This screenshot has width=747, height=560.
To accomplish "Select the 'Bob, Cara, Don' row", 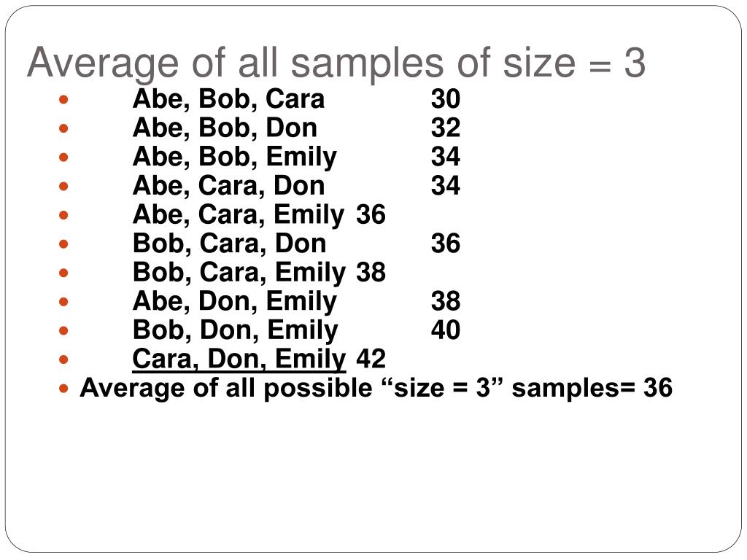I will click(x=230, y=244).
